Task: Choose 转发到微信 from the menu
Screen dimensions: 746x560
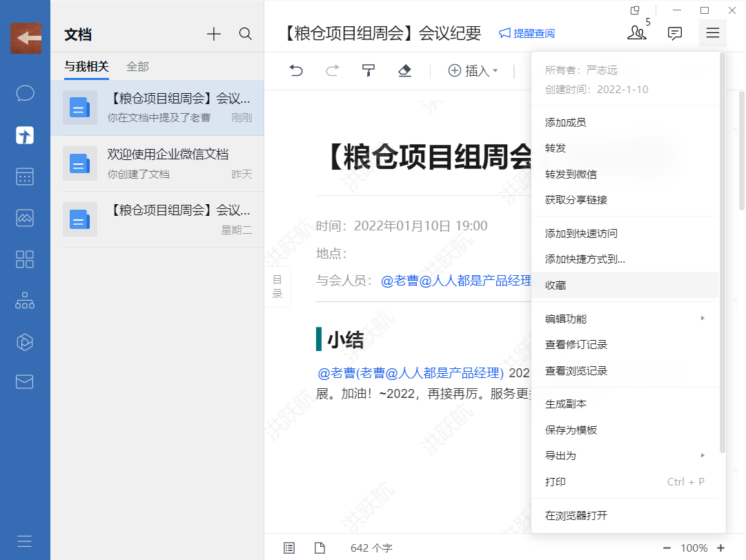Action: point(625,174)
